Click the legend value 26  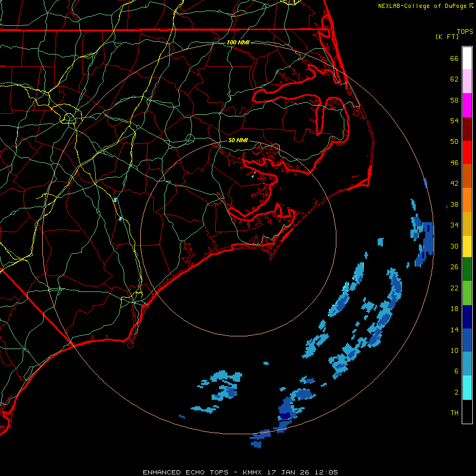(x=454, y=267)
